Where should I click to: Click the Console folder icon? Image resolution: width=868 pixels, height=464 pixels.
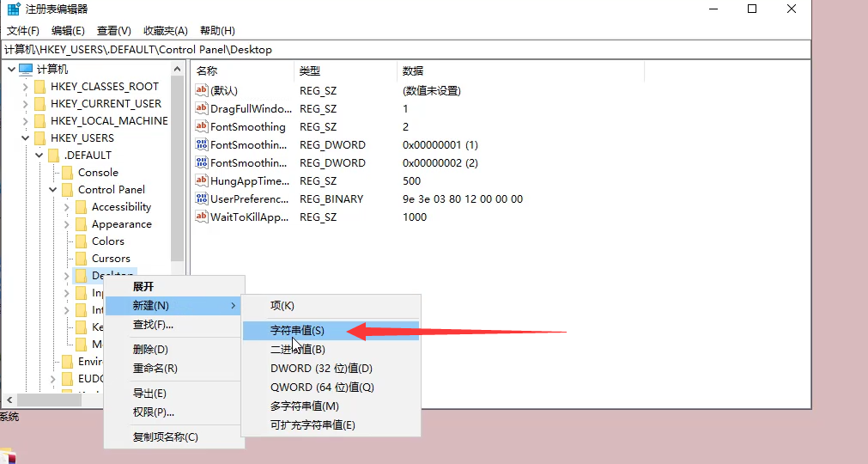click(67, 173)
